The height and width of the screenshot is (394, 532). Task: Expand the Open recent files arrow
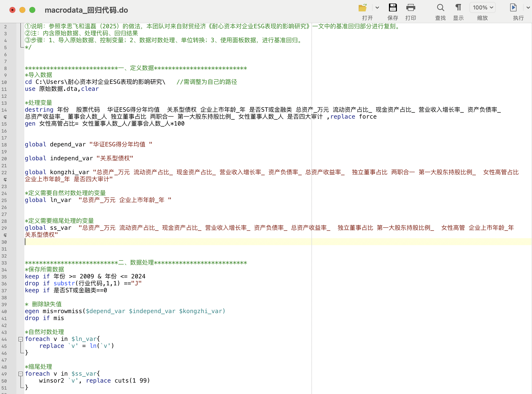377,8
